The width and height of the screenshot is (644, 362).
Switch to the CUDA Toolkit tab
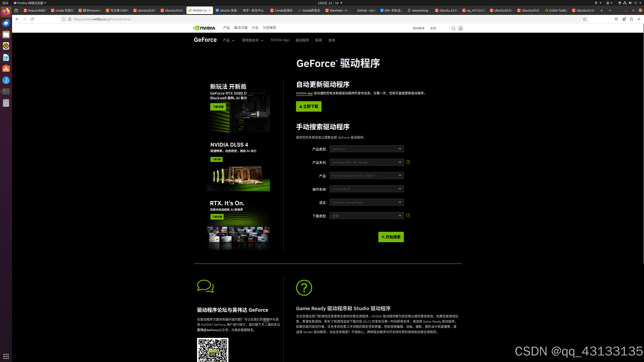(556, 10)
